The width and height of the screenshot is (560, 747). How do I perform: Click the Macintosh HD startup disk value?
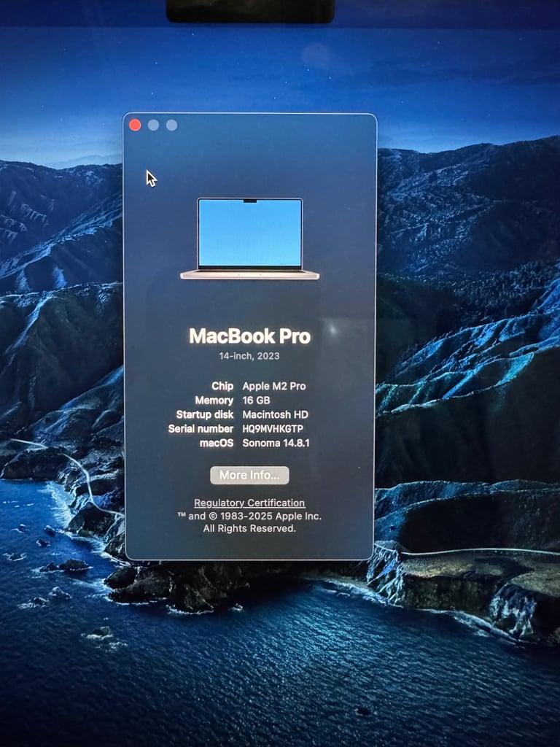[275, 414]
